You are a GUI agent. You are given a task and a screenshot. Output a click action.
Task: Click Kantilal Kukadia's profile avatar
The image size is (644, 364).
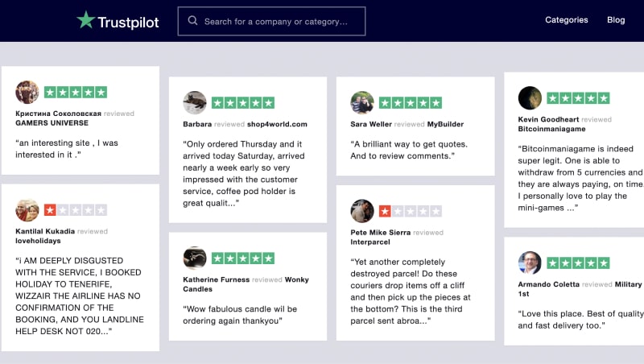27,209
